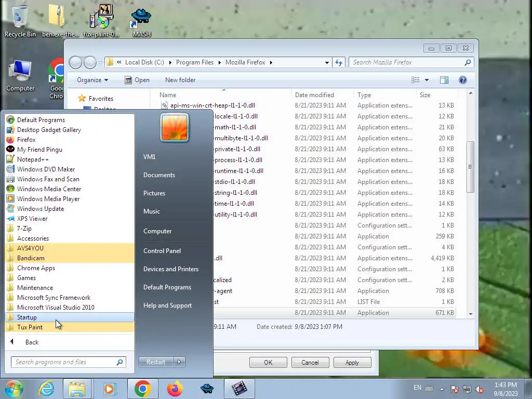
Task: Expand the Accessories folder
Action: [70, 238]
